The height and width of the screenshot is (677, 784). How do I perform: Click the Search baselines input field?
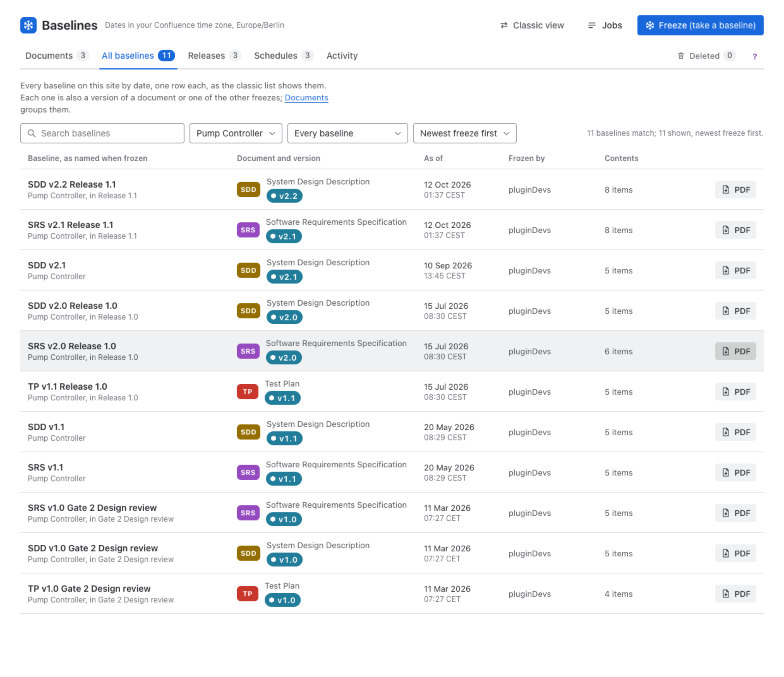102,133
